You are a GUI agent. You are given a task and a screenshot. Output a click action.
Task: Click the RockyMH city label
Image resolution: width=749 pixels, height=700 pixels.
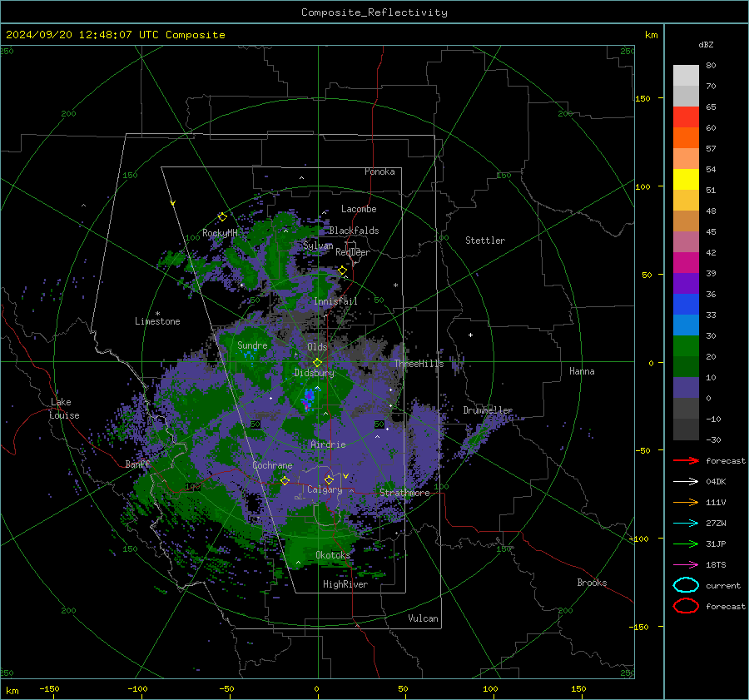tap(220, 233)
